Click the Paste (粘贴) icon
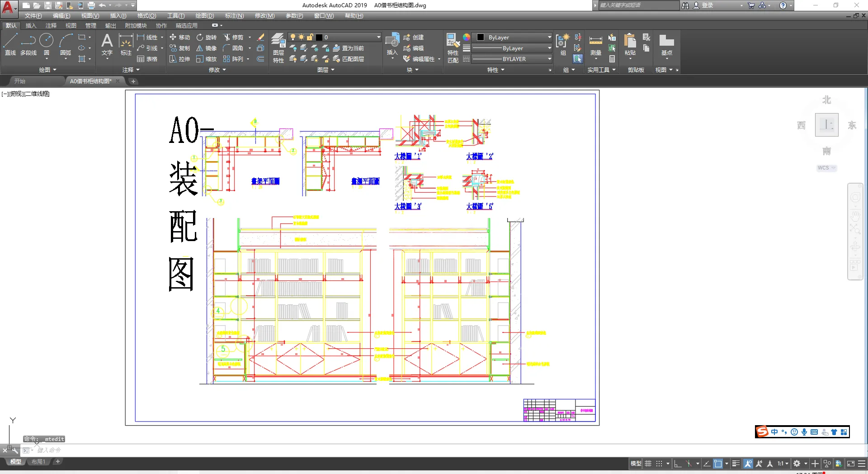868x474 pixels. (630, 45)
